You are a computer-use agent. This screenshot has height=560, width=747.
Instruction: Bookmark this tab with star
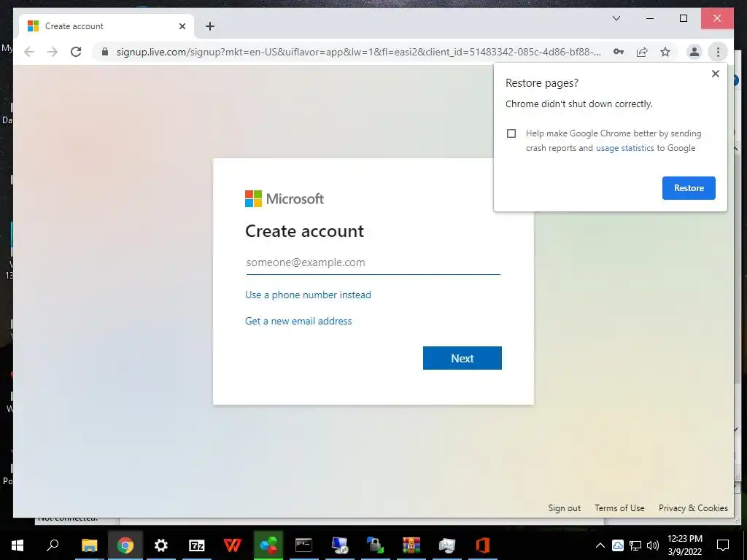[x=665, y=52]
